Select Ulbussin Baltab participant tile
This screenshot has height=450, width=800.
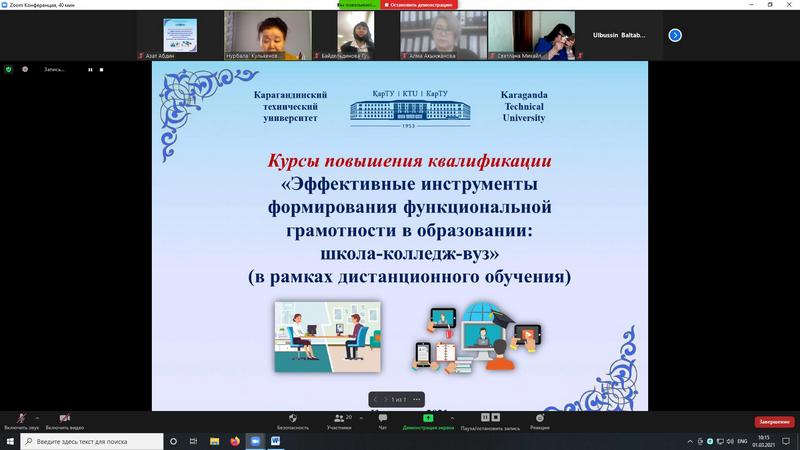click(619, 35)
